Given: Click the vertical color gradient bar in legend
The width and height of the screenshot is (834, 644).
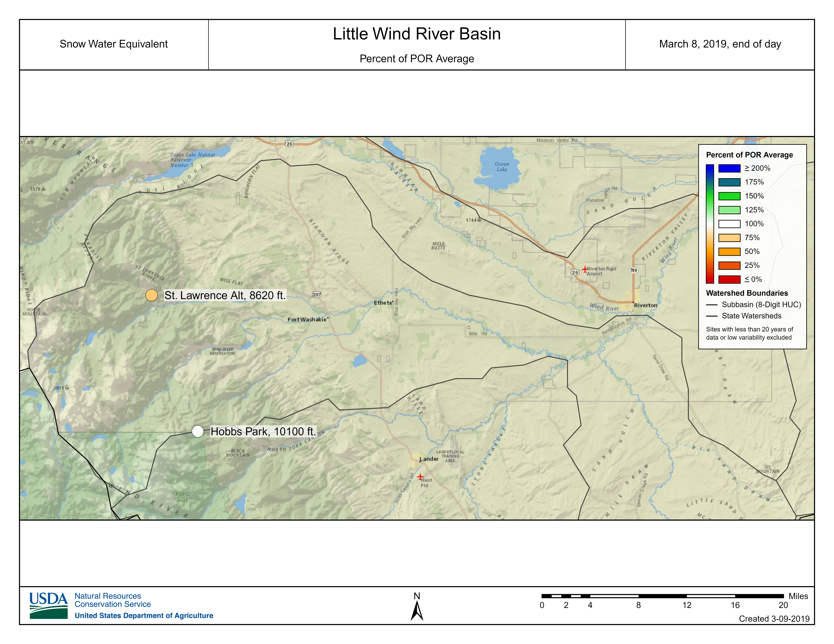Looking at the screenshot, I should coord(710,224).
